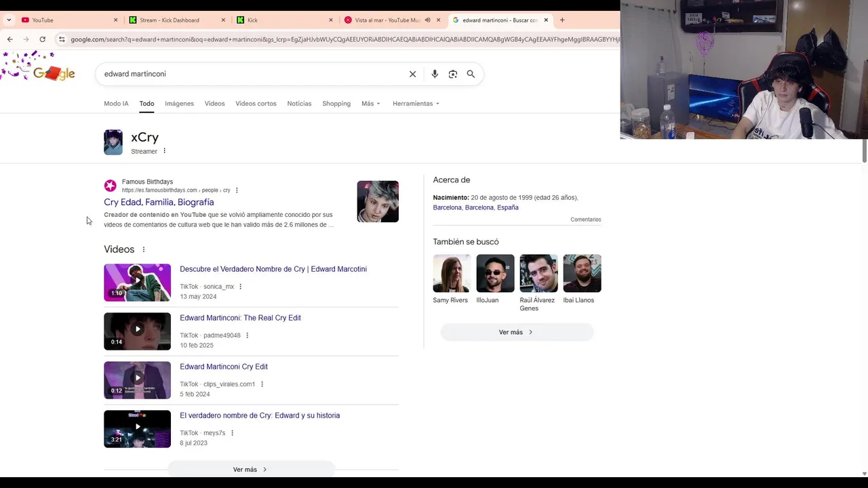This screenshot has width=868, height=488.
Task: Play the 0:12 video thumbnail
Action: [x=137, y=380]
